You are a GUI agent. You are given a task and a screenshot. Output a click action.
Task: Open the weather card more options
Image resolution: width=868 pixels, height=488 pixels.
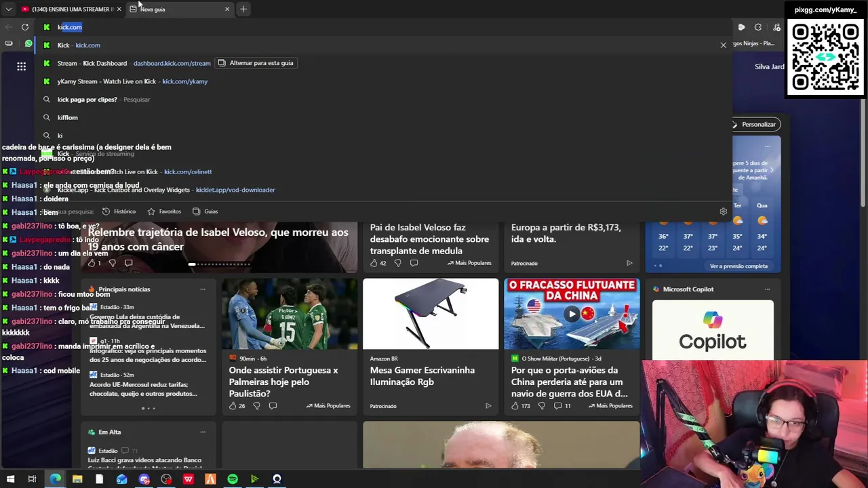[767, 146]
